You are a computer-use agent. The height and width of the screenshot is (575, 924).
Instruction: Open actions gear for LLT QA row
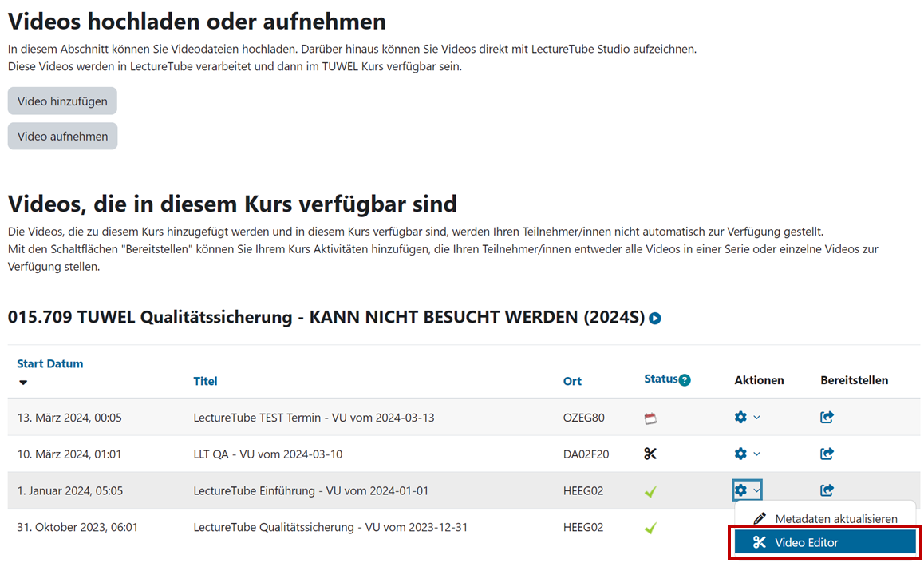pyautogui.click(x=747, y=454)
